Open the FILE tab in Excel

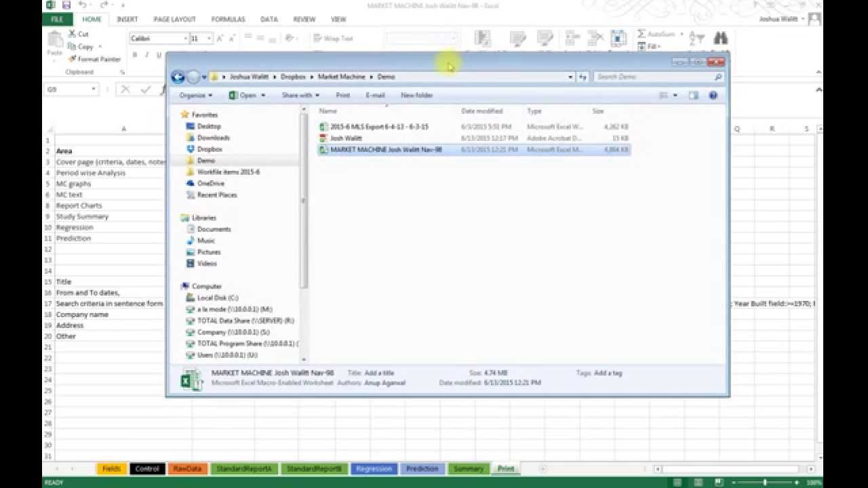[57, 20]
